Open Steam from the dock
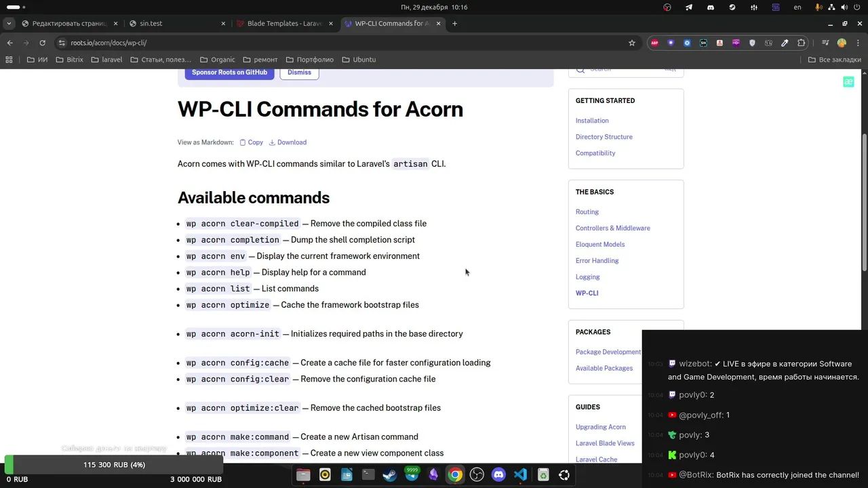The width and height of the screenshot is (868, 488). (x=390, y=475)
